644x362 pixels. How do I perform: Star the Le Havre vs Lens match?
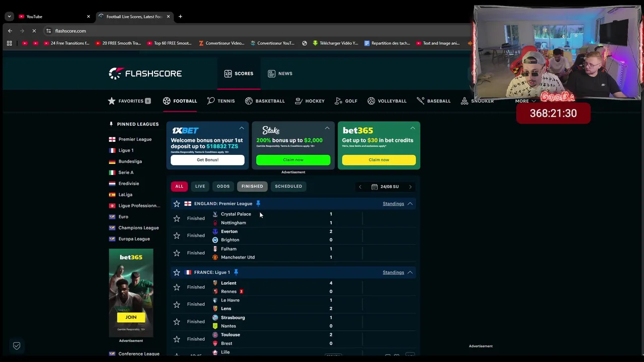(x=177, y=304)
